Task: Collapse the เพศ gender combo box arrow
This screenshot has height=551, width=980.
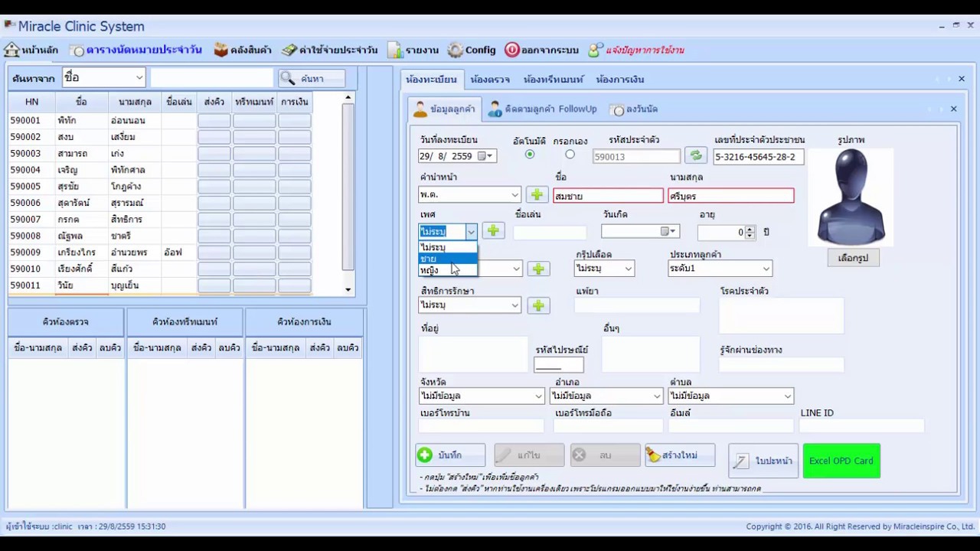Action: [x=471, y=231]
